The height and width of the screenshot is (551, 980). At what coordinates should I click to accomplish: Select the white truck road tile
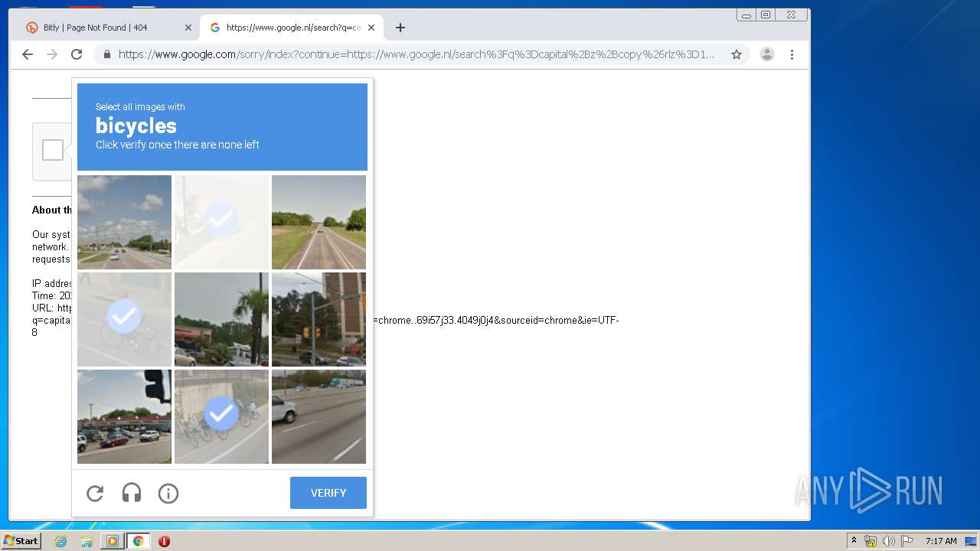click(318, 416)
